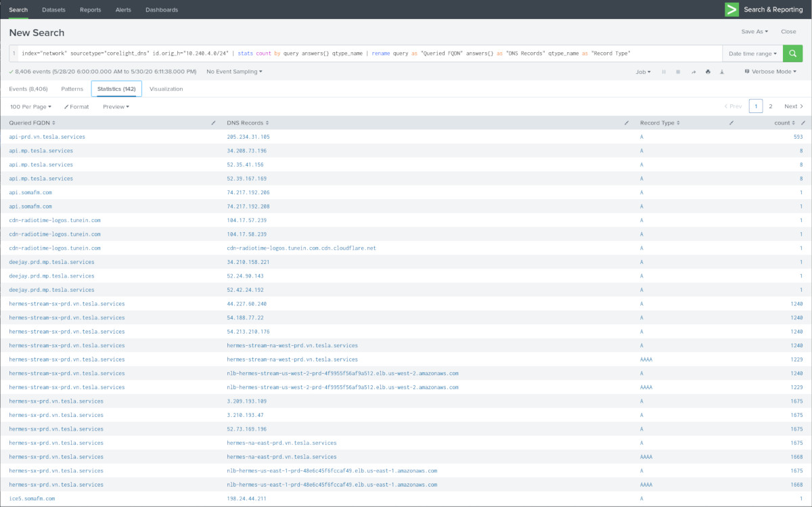The height and width of the screenshot is (507, 812).
Task: Click the Search & Reporting app logo
Action: point(731,9)
